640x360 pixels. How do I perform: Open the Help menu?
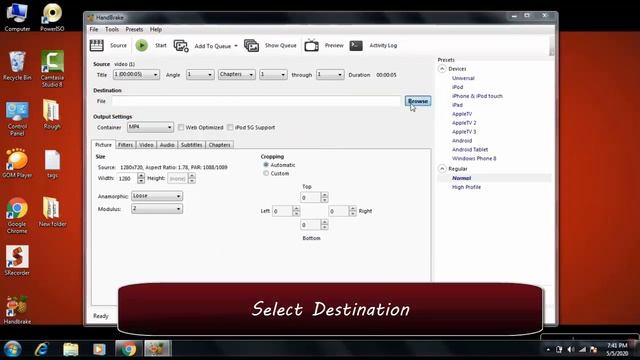(x=156, y=29)
